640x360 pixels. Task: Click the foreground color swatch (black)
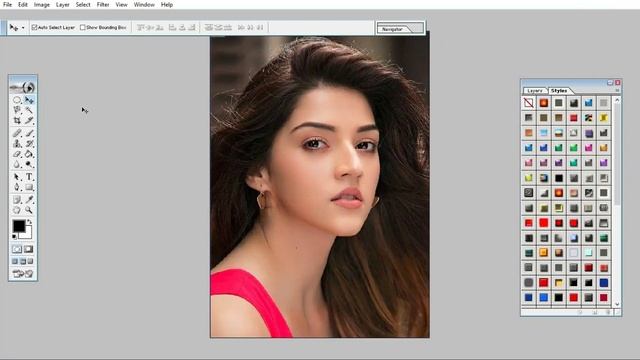(x=18, y=226)
